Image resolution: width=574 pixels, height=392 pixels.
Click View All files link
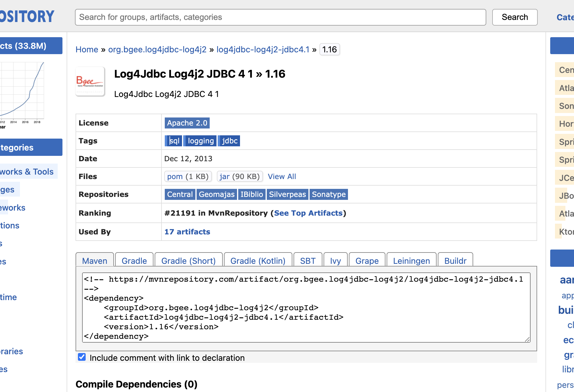(282, 176)
